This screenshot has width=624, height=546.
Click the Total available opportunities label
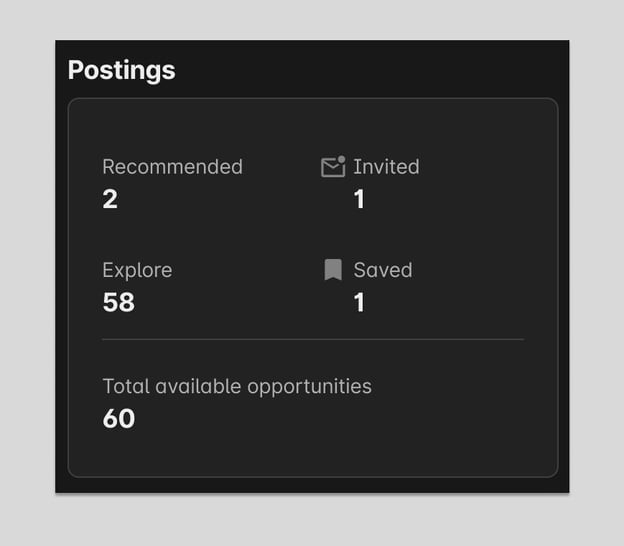coord(237,386)
